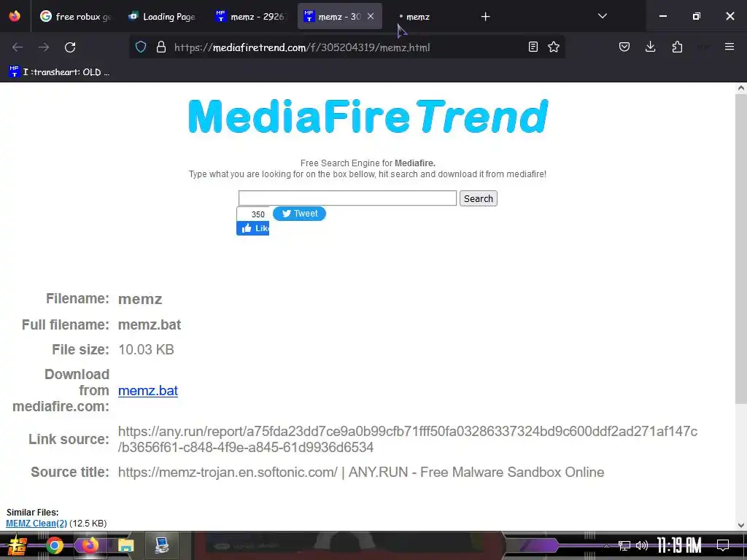Open the notification center icon
The width and height of the screenshot is (747, 560).
tap(723, 545)
